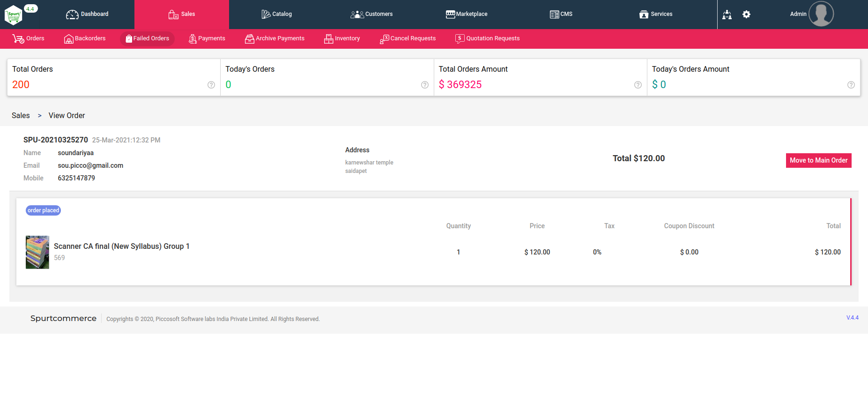Click the Sales shopping bag icon
Viewport: 868px width, 396px height.
[173, 15]
